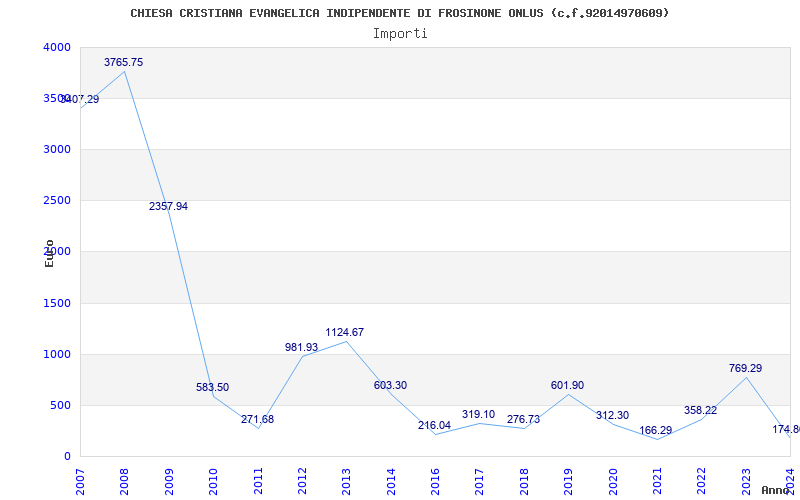Select the 1124.67 value label
Image resolution: width=800 pixels, height=500 pixels.
[344, 332]
